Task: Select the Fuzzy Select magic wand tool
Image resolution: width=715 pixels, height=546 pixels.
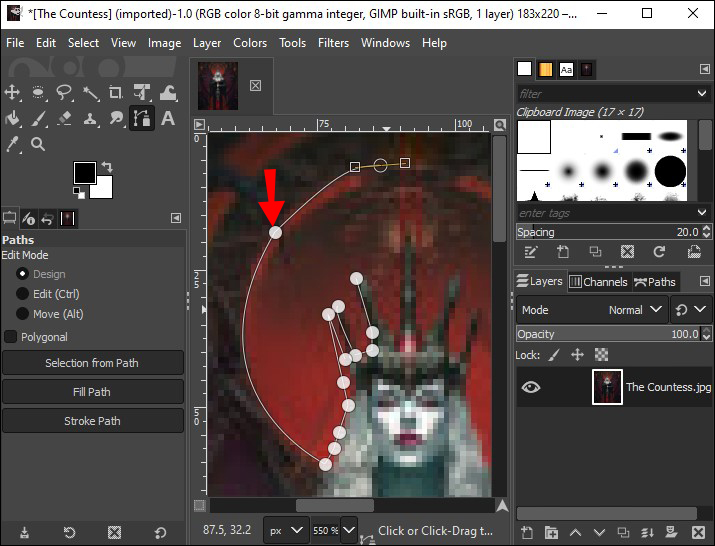Action: tap(91, 93)
